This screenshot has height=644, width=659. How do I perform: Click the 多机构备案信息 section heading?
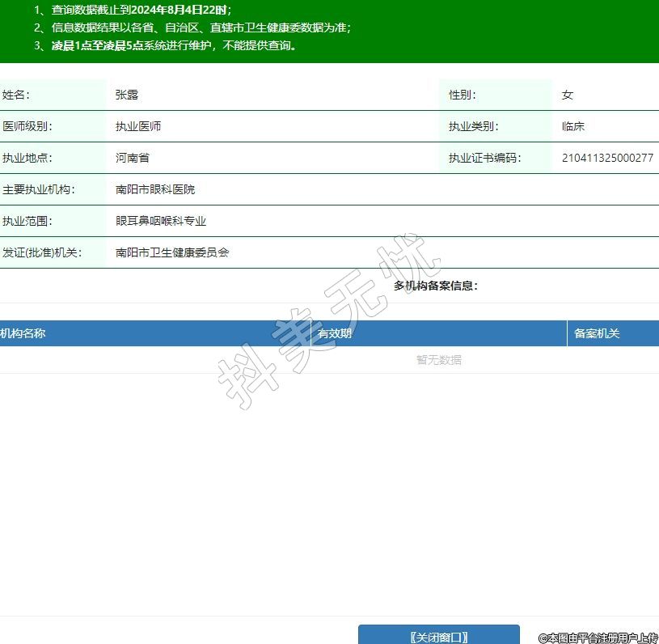(436, 286)
